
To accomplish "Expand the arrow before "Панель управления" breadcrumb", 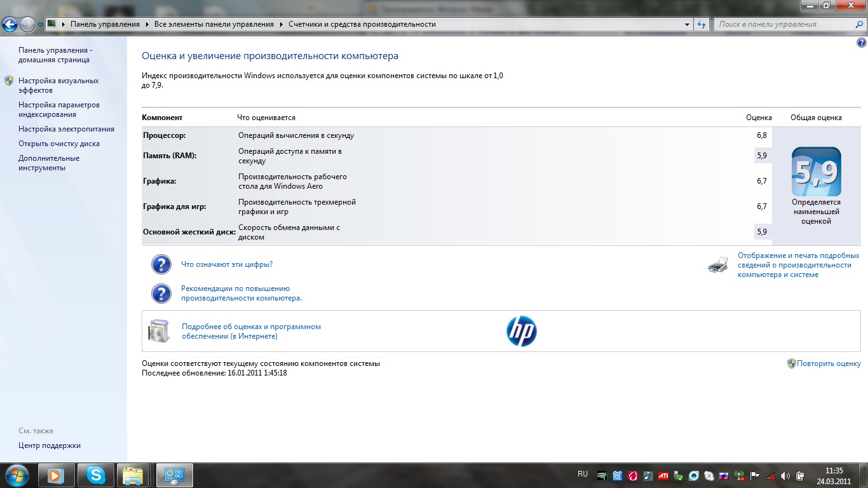I will click(x=64, y=24).
